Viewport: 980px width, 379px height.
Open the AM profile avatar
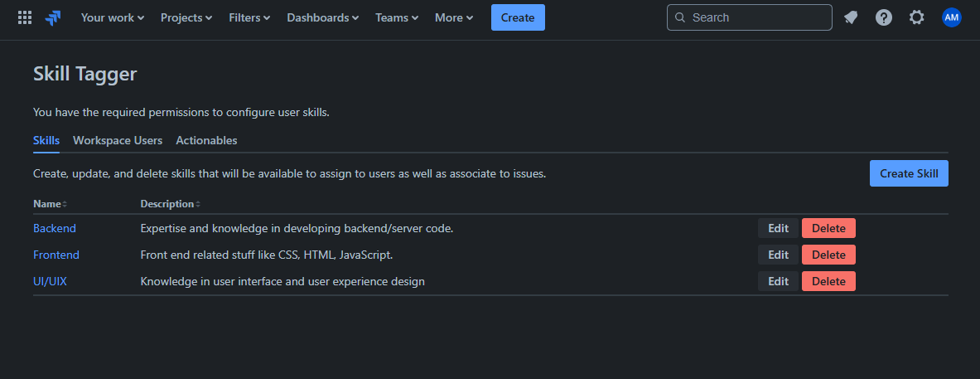point(951,17)
